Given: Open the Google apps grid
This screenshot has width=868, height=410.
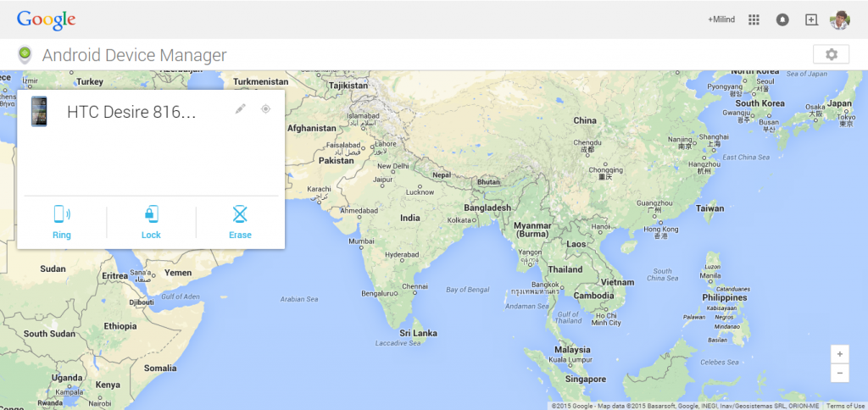Looking at the screenshot, I should (754, 20).
